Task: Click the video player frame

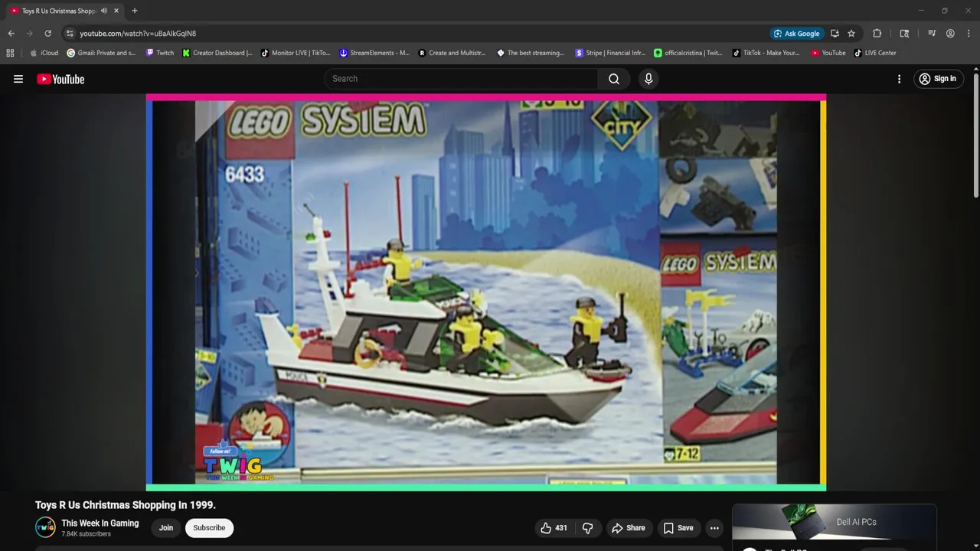Action: 486,292
